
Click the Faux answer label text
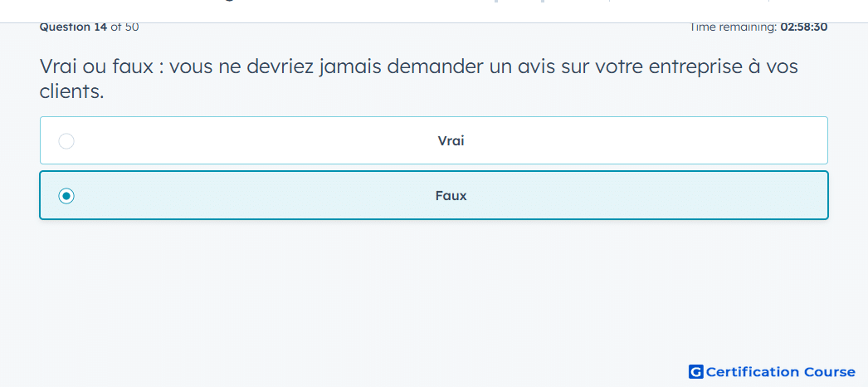pyautogui.click(x=451, y=196)
